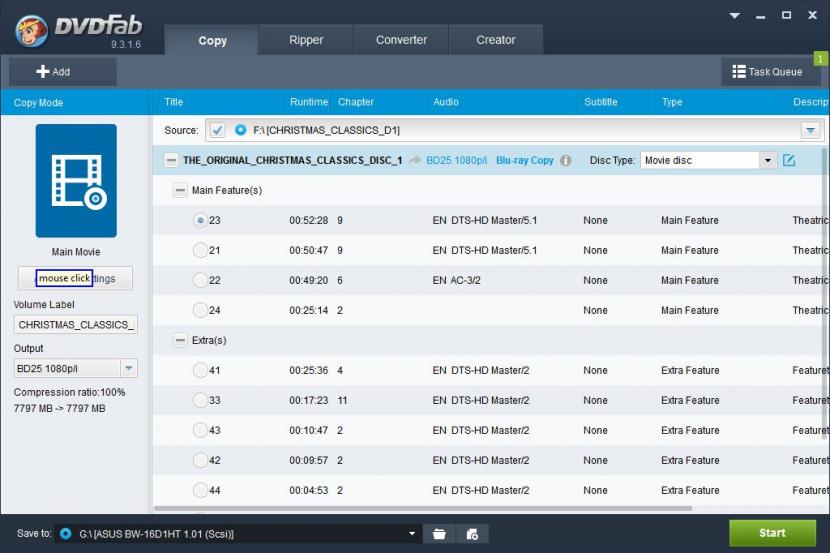
Task: Open the Task Queue
Action: [x=770, y=71]
